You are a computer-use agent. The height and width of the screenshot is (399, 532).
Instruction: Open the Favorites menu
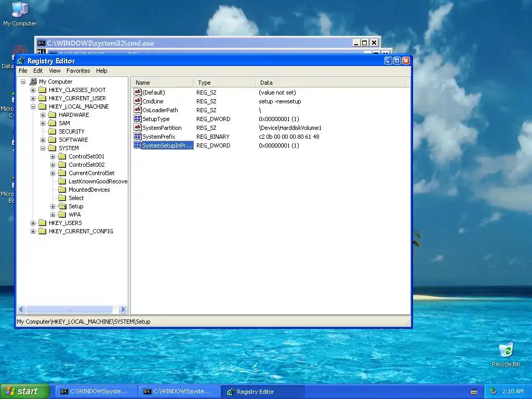(78, 71)
